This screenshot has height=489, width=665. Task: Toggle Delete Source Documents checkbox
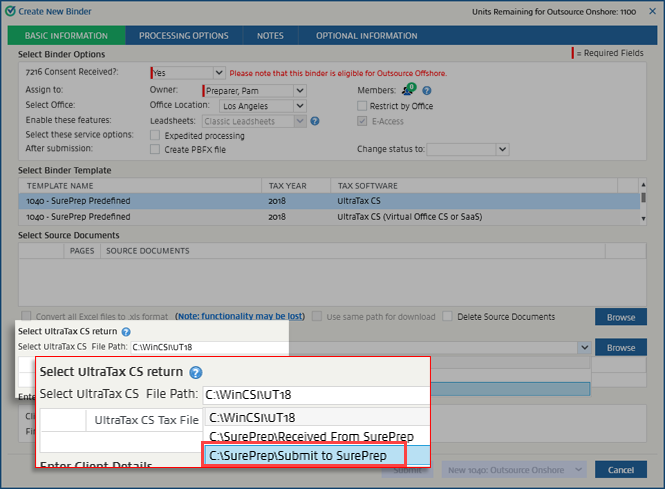(449, 317)
